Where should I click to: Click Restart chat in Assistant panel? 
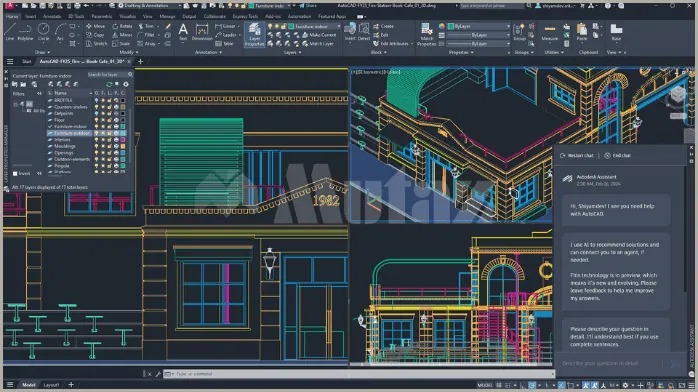[x=576, y=156]
